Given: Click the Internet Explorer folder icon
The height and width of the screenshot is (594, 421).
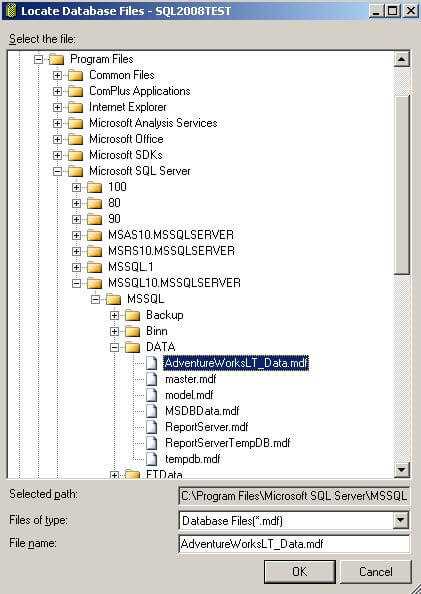Looking at the screenshot, I should 75,107.
